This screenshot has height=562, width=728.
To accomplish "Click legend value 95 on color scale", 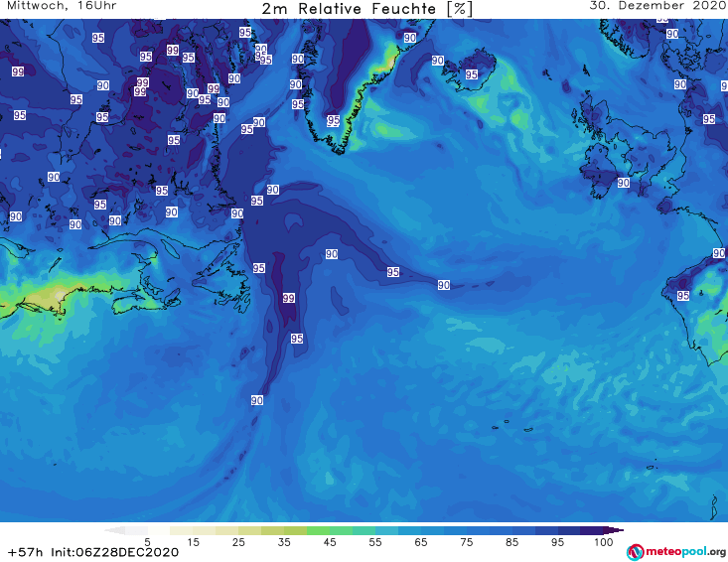I will pyautogui.click(x=557, y=542).
